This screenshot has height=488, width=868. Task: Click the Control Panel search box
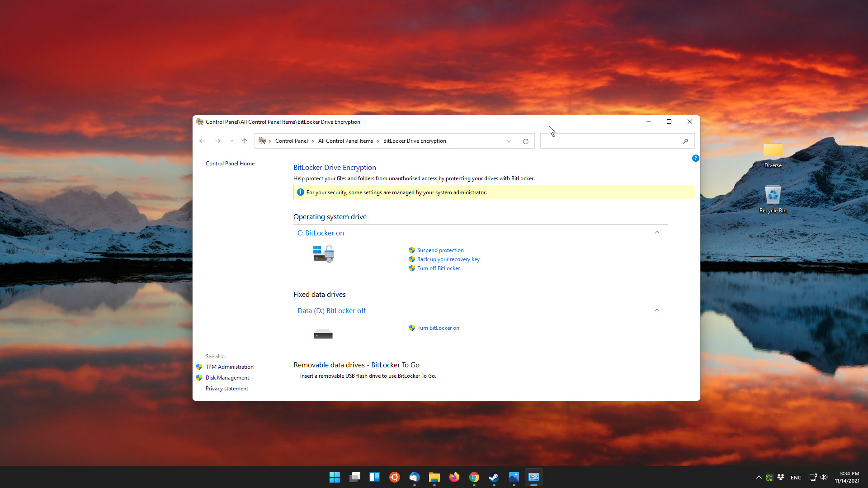[617, 141]
